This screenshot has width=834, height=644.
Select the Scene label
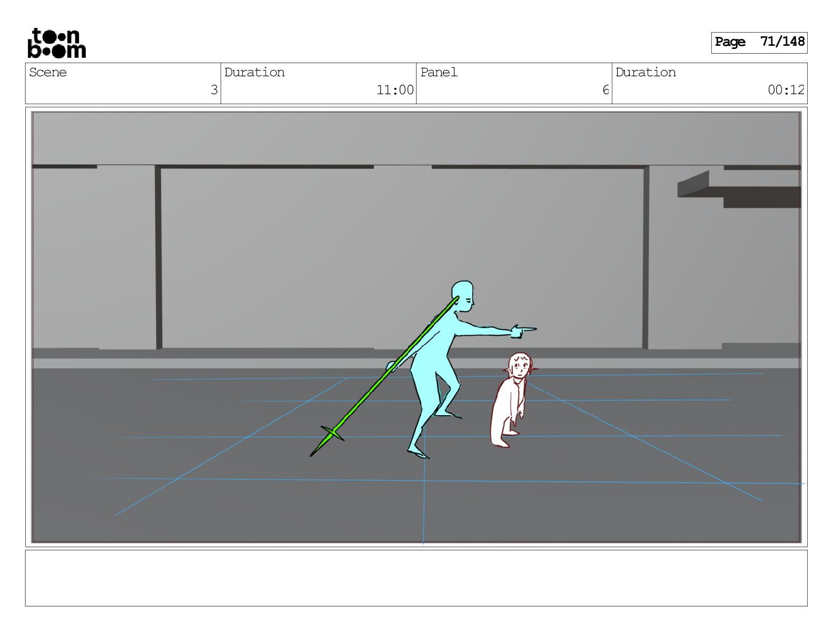coord(48,73)
